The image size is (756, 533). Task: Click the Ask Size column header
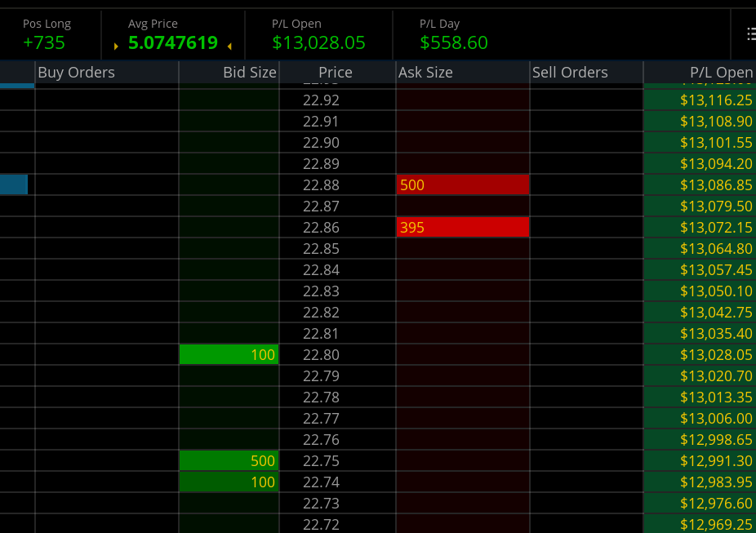pyautogui.click(x=462, y=73)
